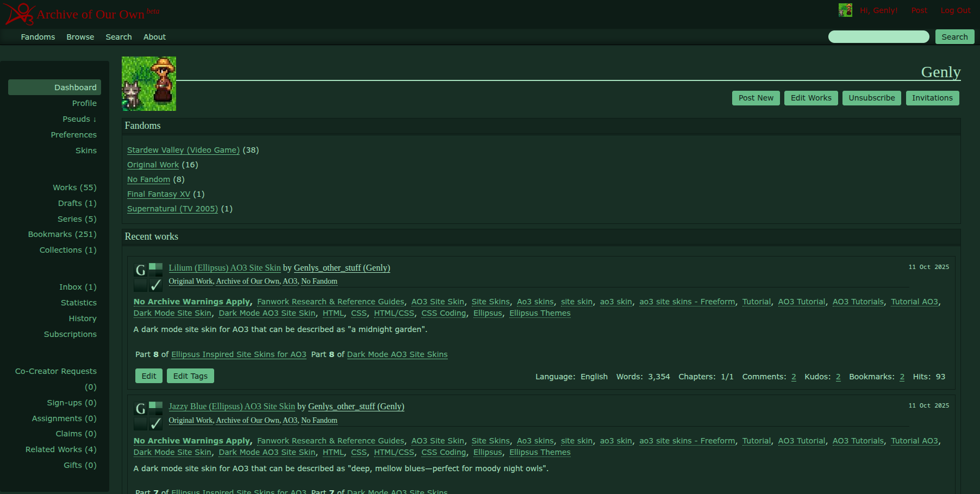Click the General Audiences rating icon on Jazzy Blue
This screenshot has height=494, width=980.
(140, 408)
